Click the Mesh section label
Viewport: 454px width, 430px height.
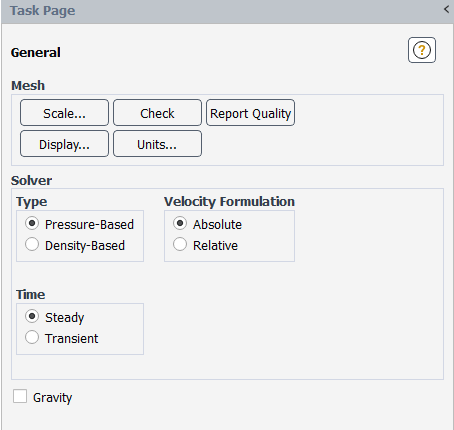coord(28,85)
